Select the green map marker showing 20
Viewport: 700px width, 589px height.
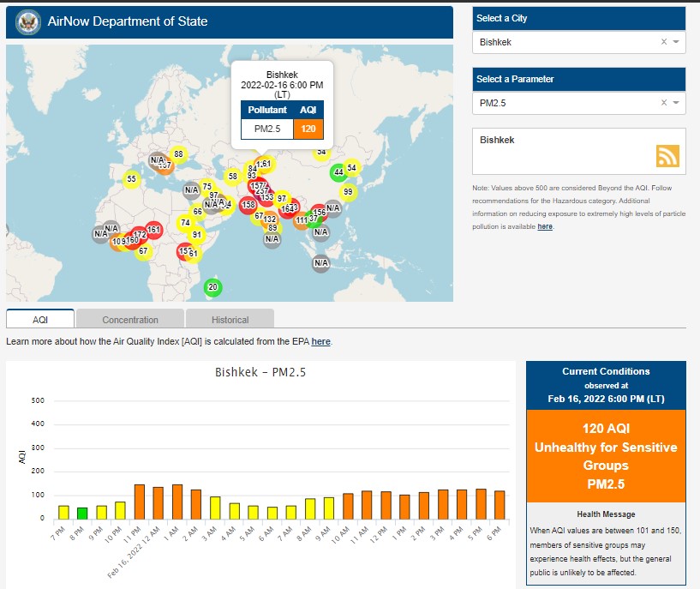tap(212, 287)
